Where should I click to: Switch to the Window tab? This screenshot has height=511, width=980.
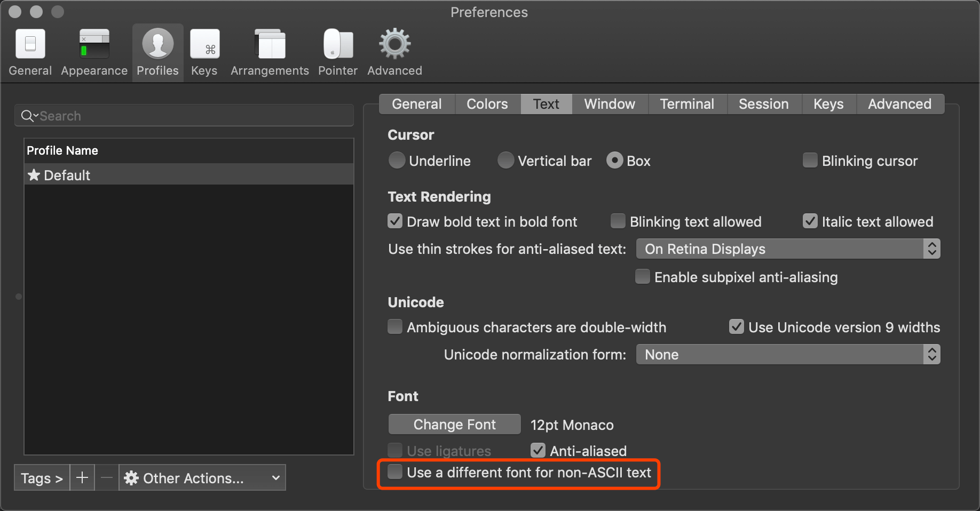click(x=610, y=104)
